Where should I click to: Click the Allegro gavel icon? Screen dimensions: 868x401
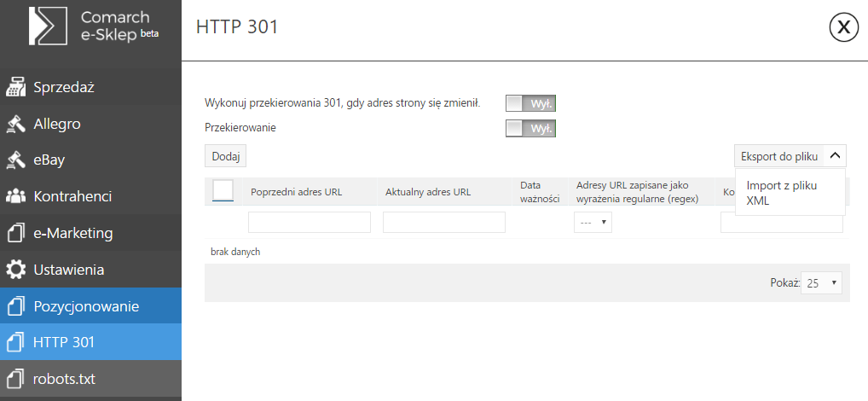[15, 124]
